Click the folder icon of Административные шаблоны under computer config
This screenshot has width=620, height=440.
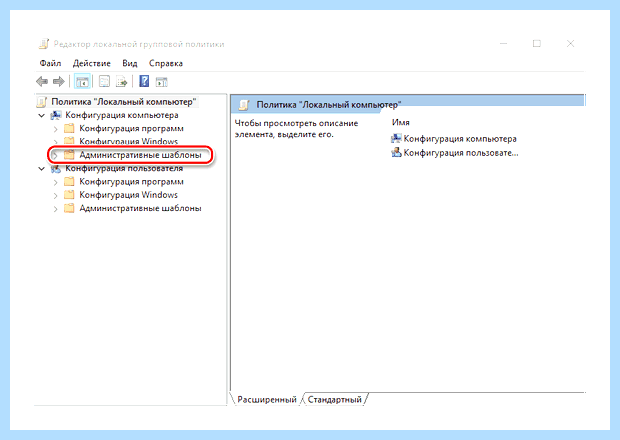[69, 155]
